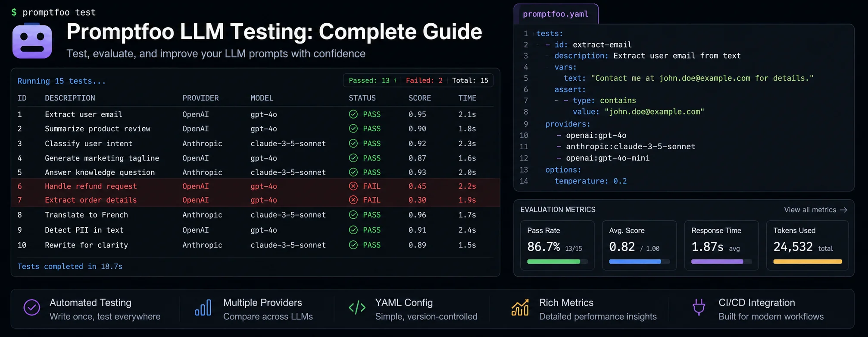Click the 'anthropic:claude-3-5-sonnet' provider line in YAML
The height and width of the screenshot is (337, 868).
631,146
